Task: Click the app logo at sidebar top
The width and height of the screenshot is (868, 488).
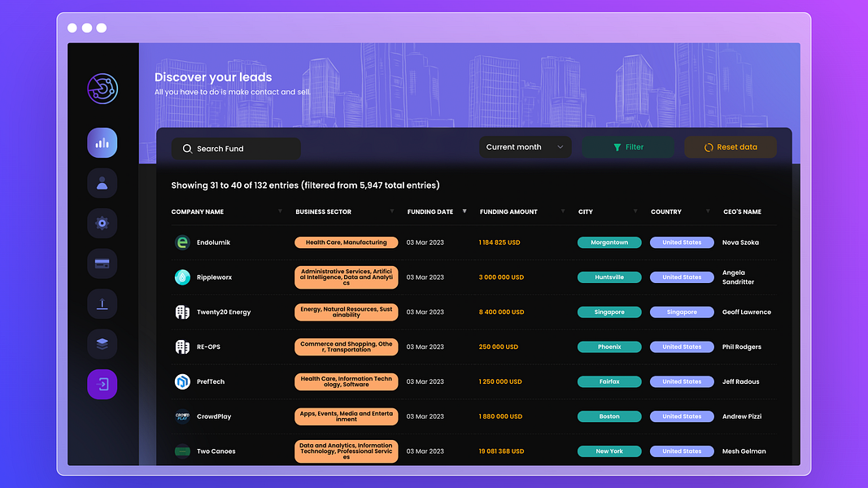Action: 102,89
